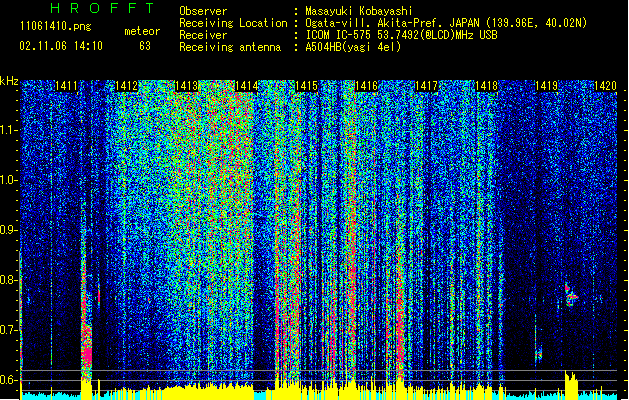Select the file name 11061410.png
The width and height of the screenshot is (629, 400).
click(56, 27)
